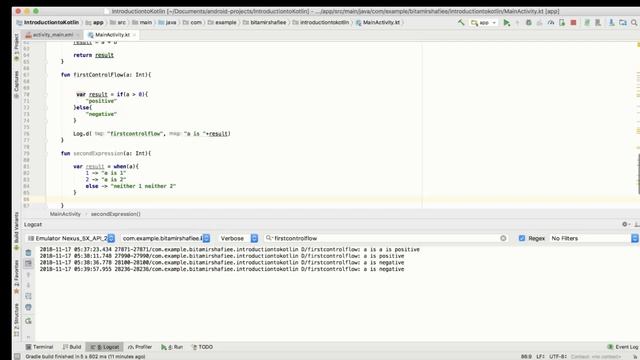640x360 pixels.
Task: Click the tool window toggle icon in status bar
Action: (17, 356)
